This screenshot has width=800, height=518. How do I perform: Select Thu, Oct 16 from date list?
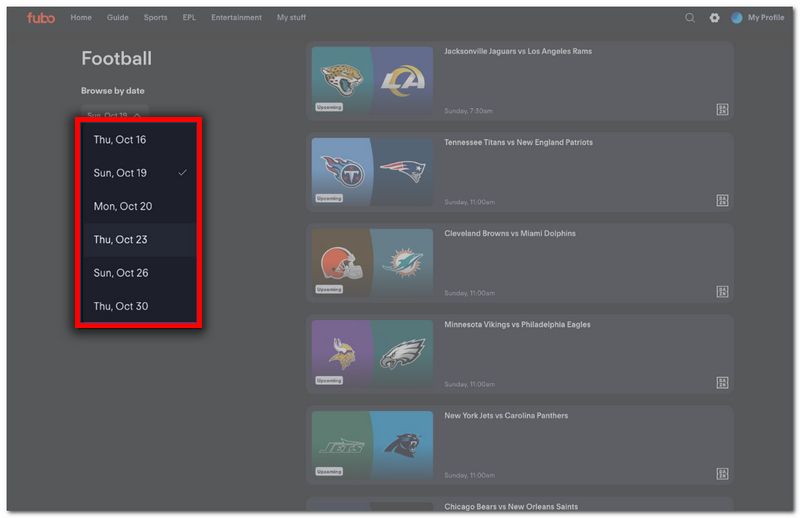[x=139, y=139]
